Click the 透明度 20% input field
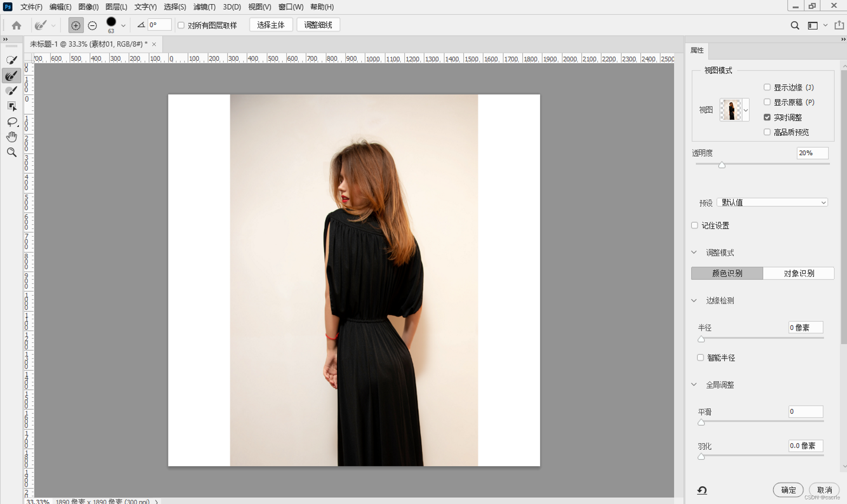847x504 pixels. point(812,153)
